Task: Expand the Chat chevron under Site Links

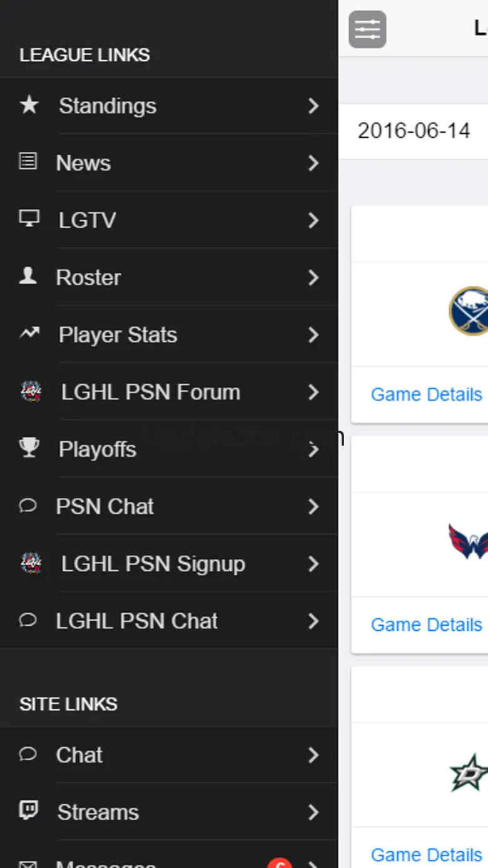Action: coord(313,755)
